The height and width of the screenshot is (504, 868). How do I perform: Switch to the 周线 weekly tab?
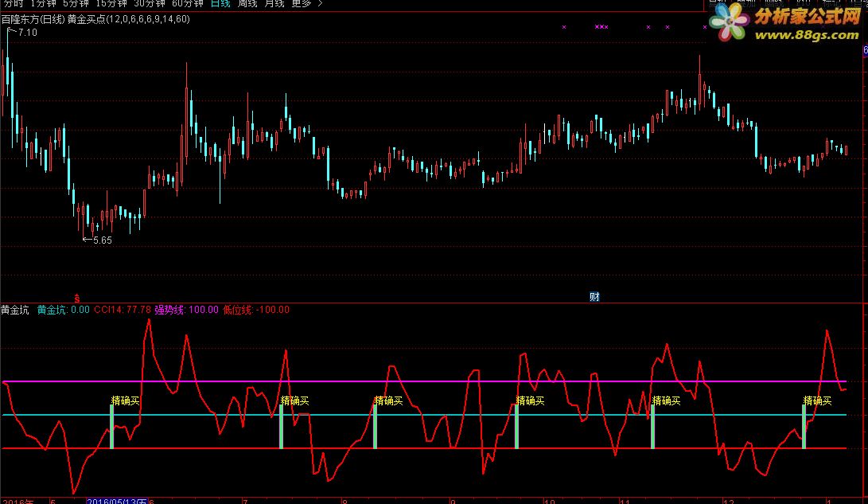click(x=247, y=3)
